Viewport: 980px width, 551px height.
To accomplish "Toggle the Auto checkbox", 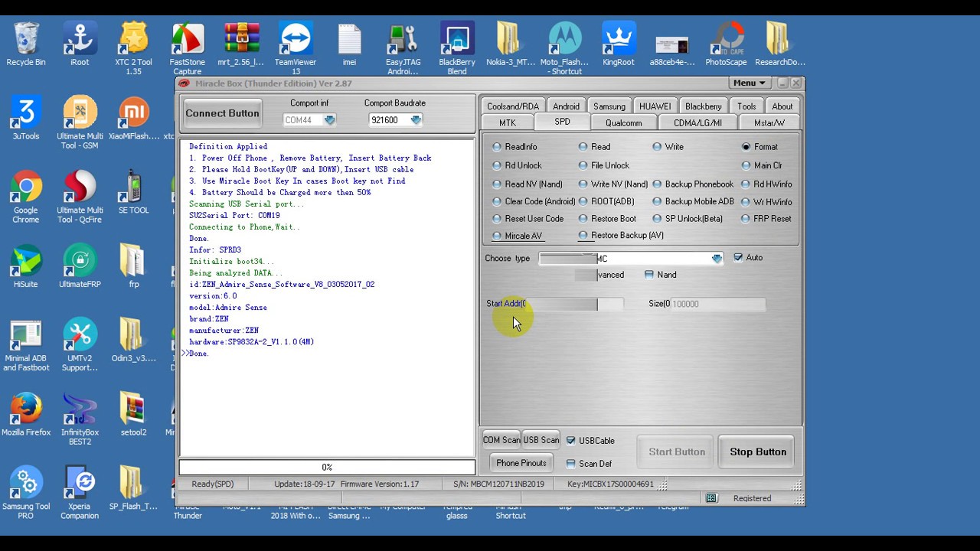I will (x=738, y=258).
